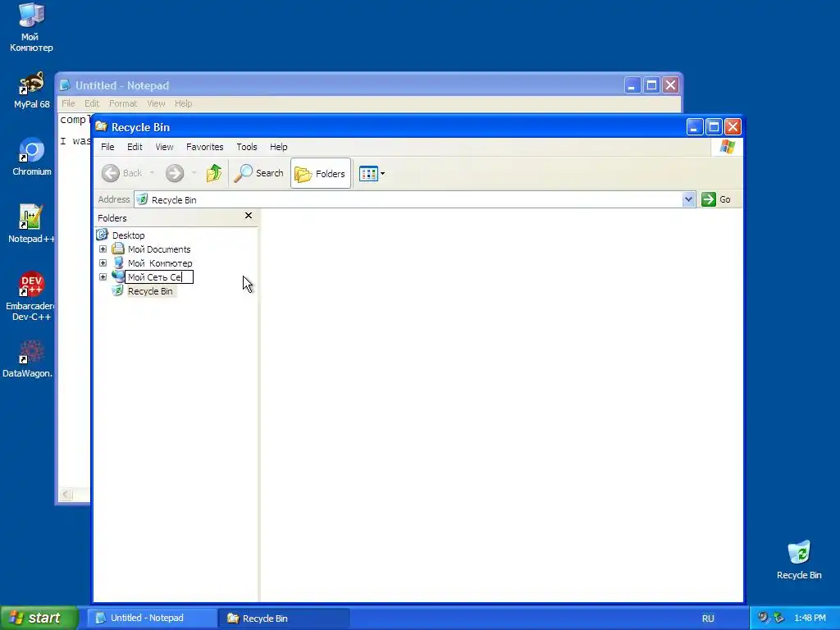Click Recycle Bin title bar icon
The image size is (840, 630).
pyautogui.click(x=101, y=127)
